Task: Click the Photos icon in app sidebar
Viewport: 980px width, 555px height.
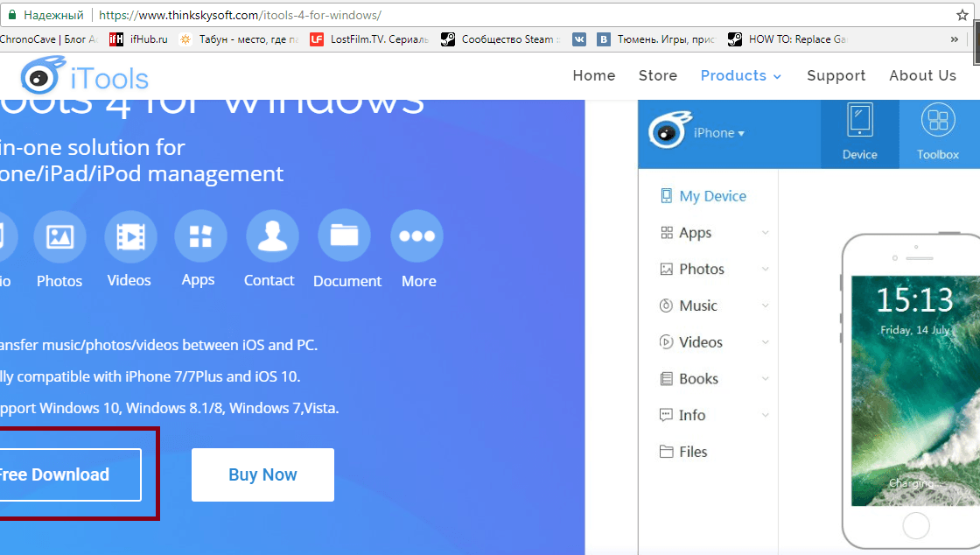Action: [667, 270]
